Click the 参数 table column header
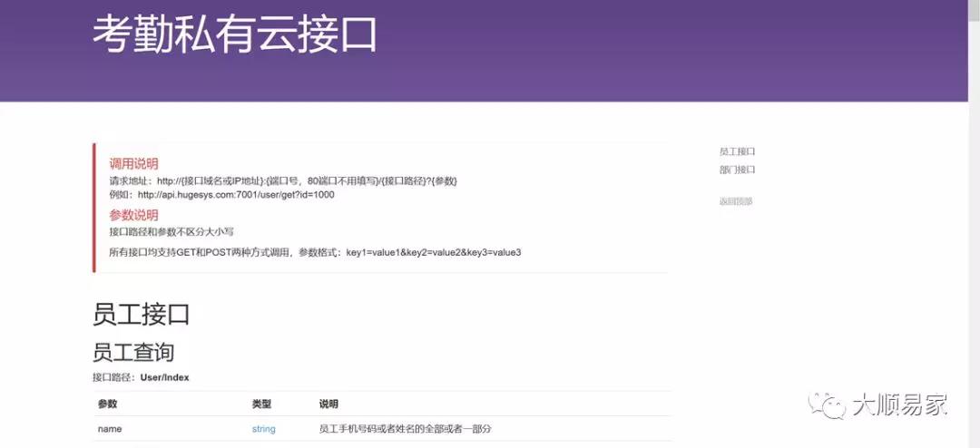This screenshot has height=448, width=980. point(108,404)
